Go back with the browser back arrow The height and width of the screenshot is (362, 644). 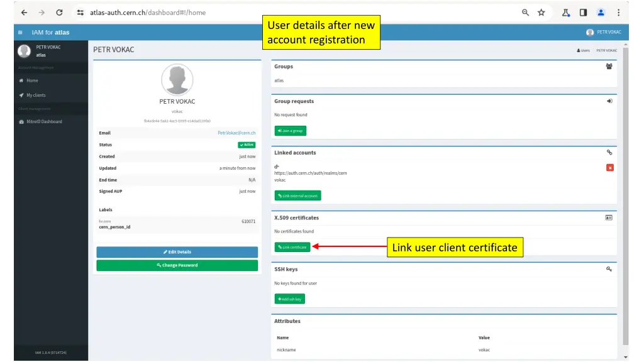(x=25, y=13)
